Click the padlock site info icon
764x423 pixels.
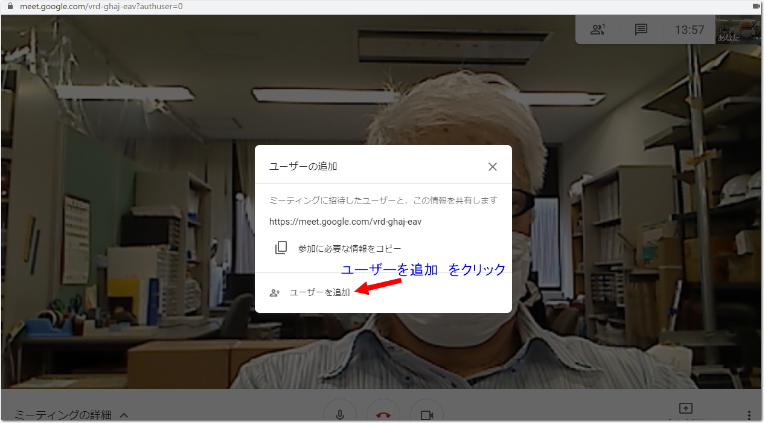(10, 6)
